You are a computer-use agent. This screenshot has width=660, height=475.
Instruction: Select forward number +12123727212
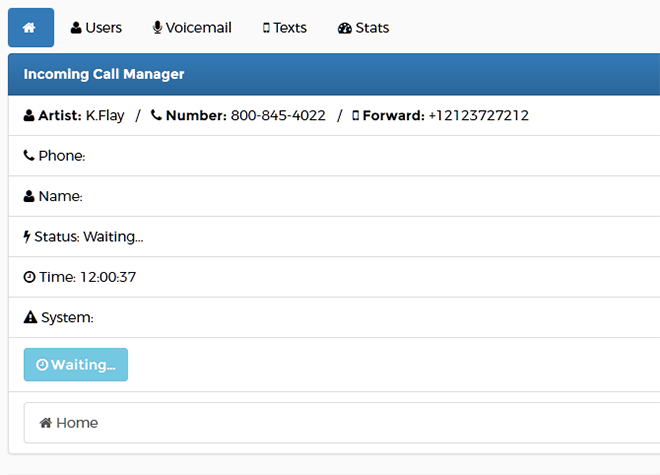[x=479, y=115]
